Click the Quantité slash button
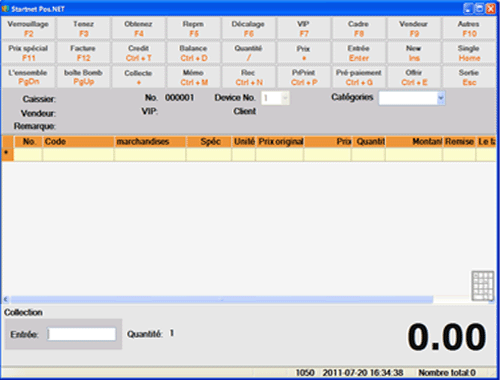This screenshot has width=500, height=380. pyautogui.click(x=248, y=53)
